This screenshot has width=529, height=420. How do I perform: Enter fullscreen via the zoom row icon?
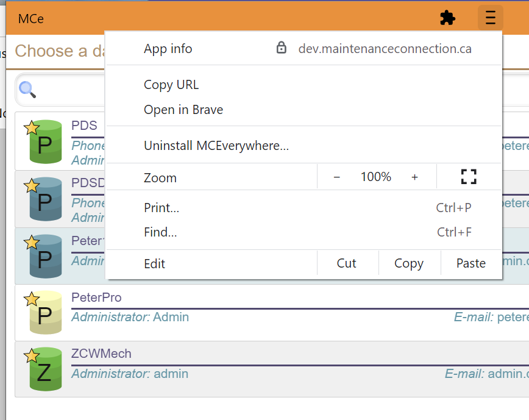(x=469, y=176)
